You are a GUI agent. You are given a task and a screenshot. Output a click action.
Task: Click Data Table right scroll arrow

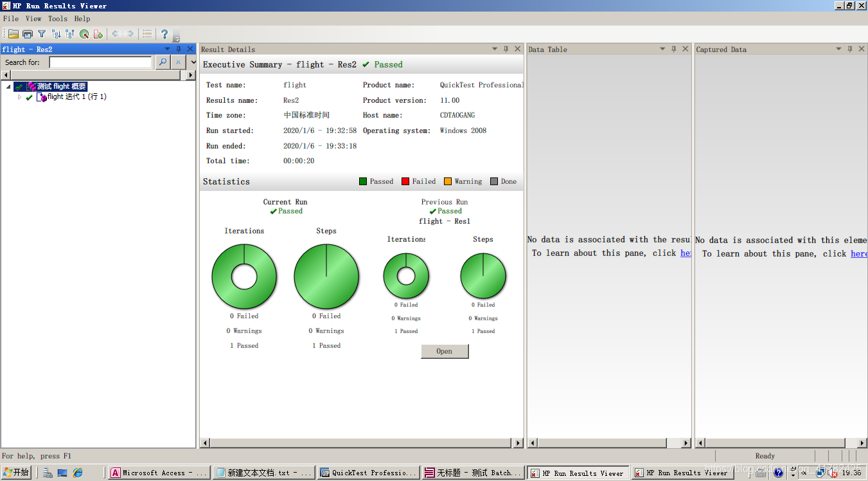(686, 443)
